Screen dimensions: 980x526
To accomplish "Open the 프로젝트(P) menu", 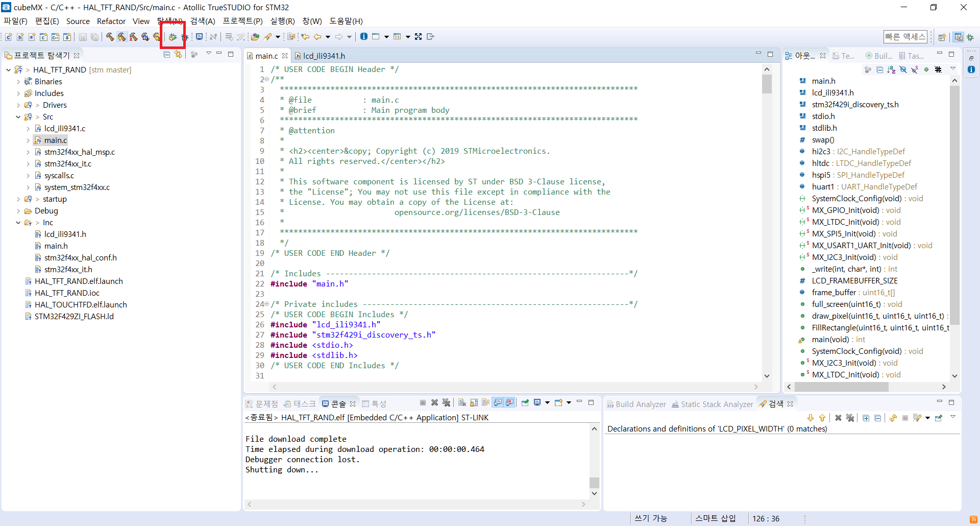I will point(242,21).
